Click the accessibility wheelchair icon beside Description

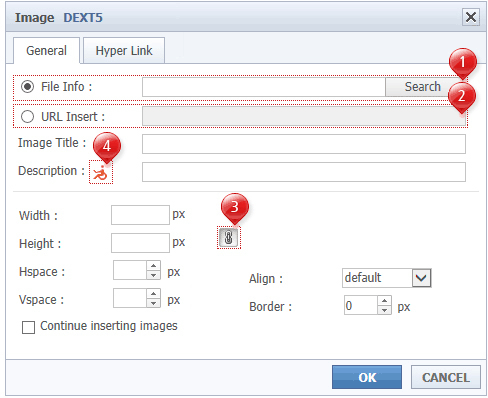101,173
